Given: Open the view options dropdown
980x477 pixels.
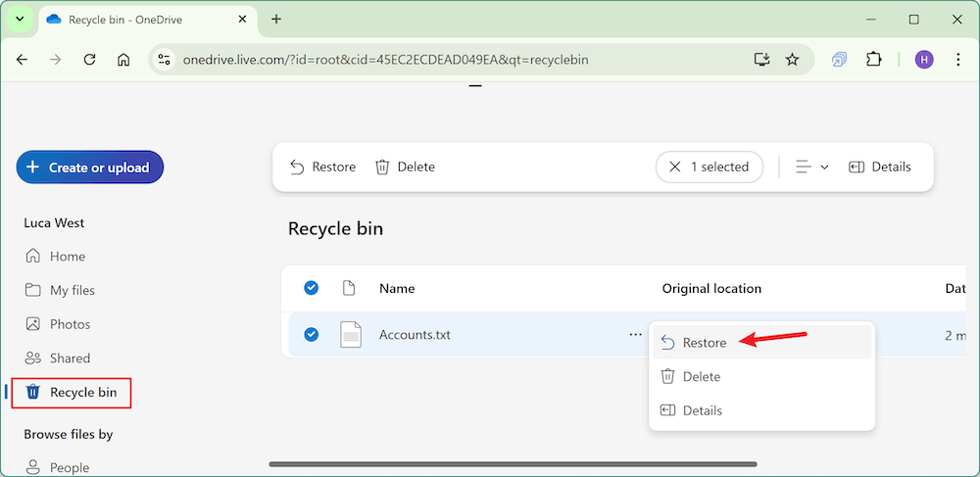Looking at the screenshot, I should [811, 167].
